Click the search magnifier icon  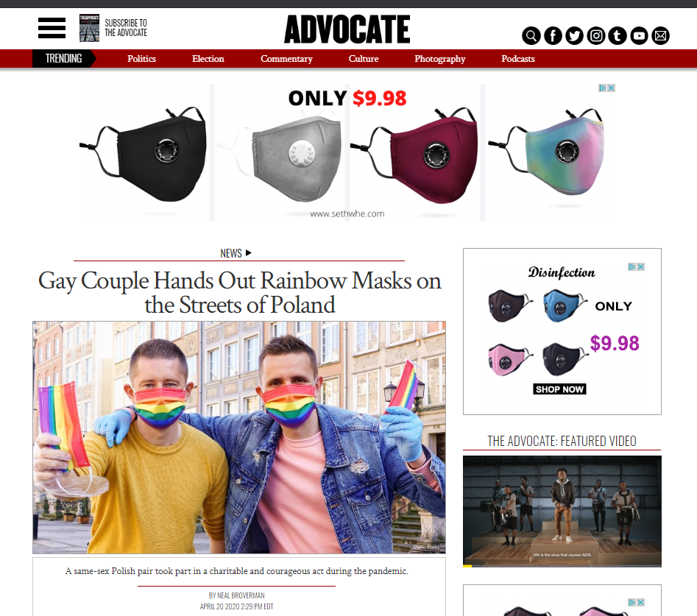(x=531, y=35)
